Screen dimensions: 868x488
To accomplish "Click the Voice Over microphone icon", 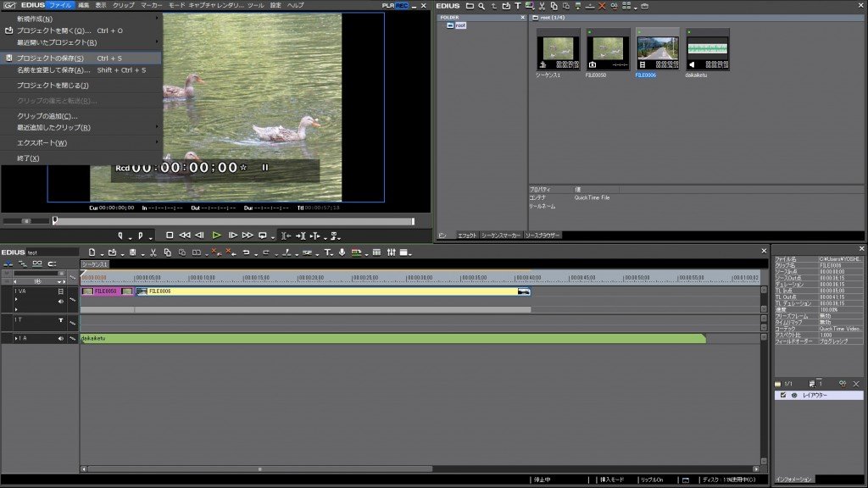I will tap(342, 252).
